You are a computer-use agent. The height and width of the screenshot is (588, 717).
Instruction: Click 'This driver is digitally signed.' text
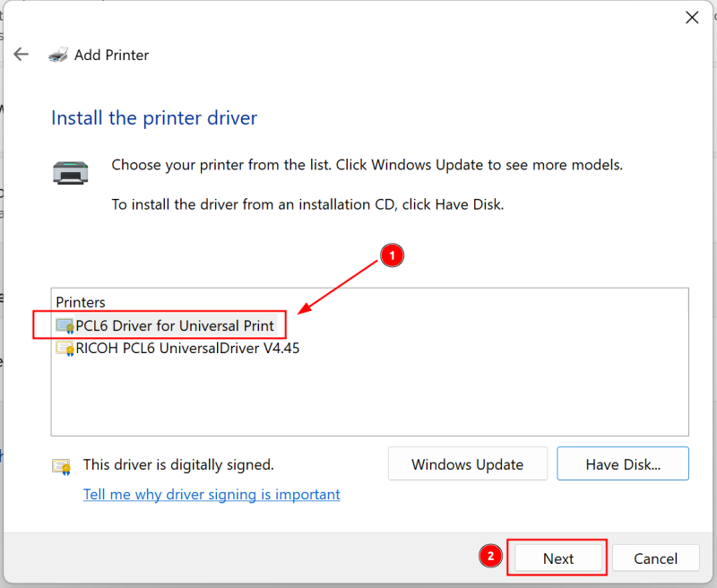coord(178,464)
